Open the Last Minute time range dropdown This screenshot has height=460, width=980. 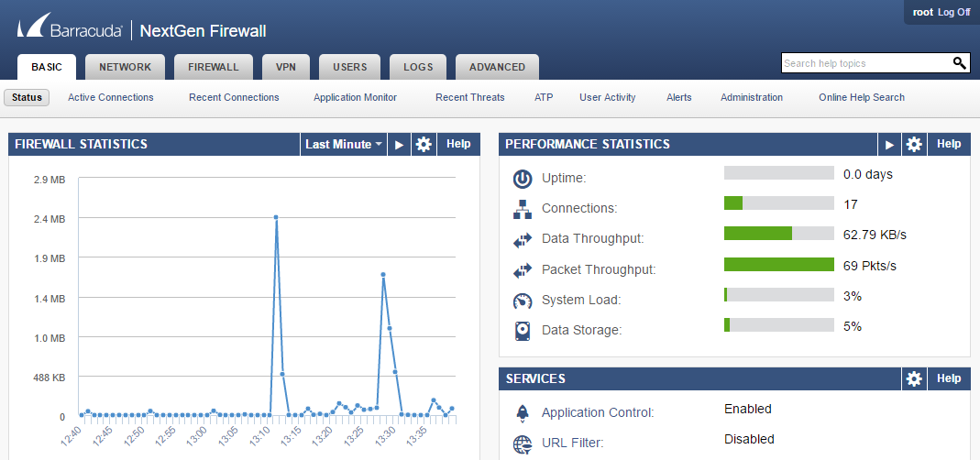[x=344, y=145]
